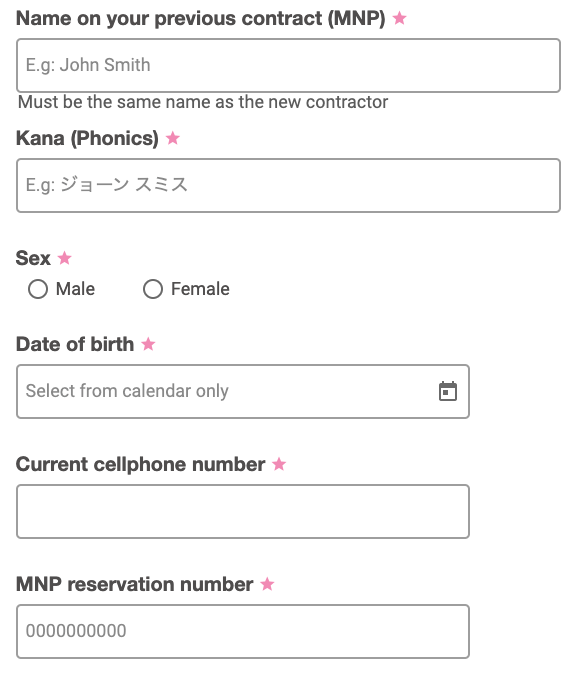This screenshot has height=673, width=579.
Task: Open the date of birth calendar icon
Action: (448, 391)
